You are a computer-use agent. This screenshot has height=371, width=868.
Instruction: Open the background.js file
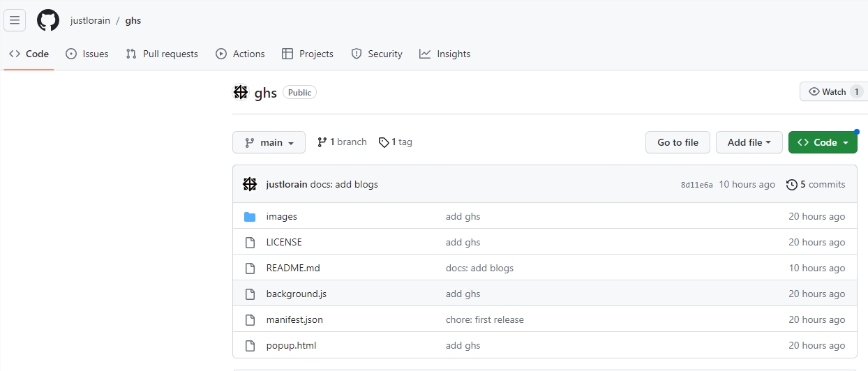(x=297, y=294)
